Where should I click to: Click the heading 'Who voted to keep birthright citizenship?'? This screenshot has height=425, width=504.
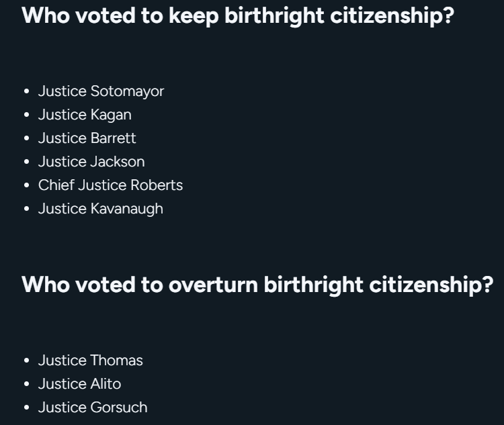tap(238, 15)
